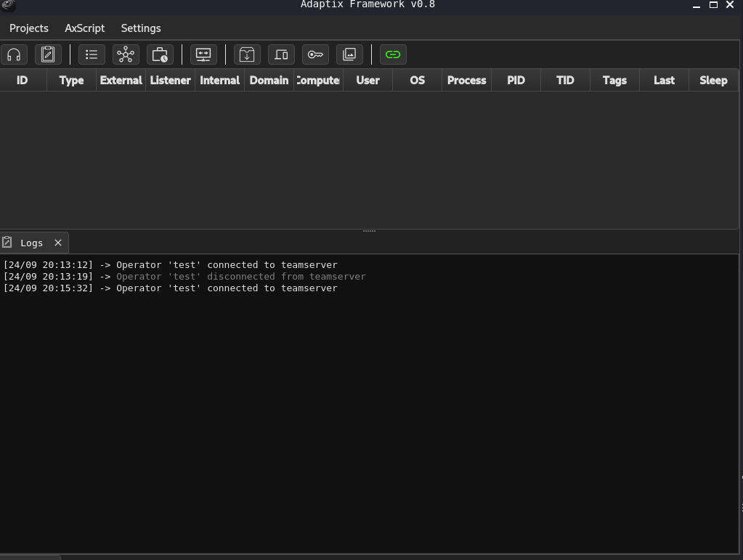The width and height of the screenshot is (743, 560).
Task: Click the Logs clipboard toolbar icon
Action: point(48,54)
